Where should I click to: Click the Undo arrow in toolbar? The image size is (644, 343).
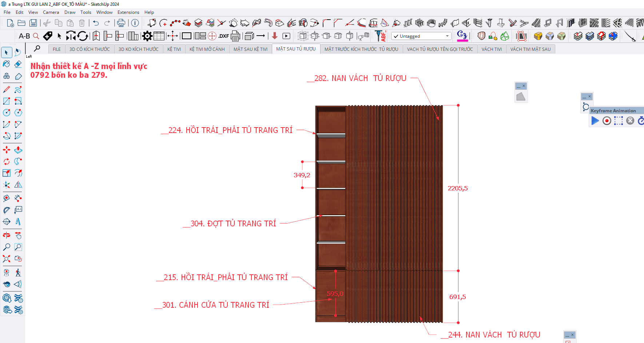coord(96,23)
